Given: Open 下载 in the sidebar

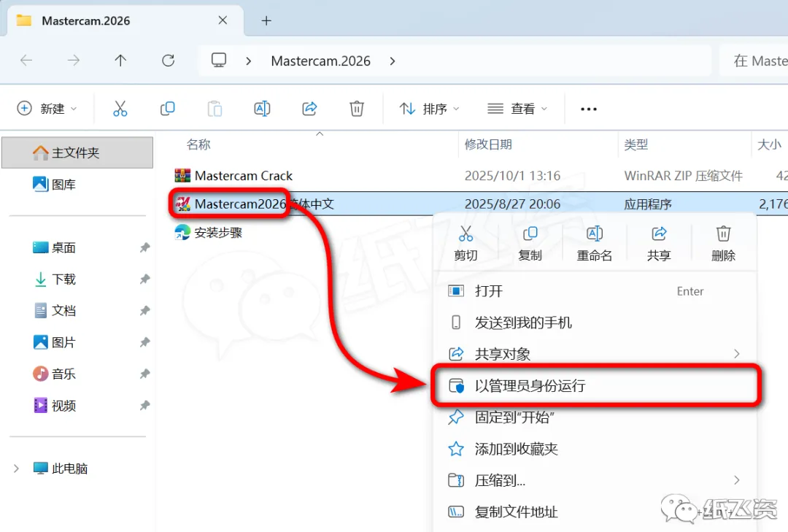Looking at the screenshot, I should pyautogui.click(x=54, y=279).
